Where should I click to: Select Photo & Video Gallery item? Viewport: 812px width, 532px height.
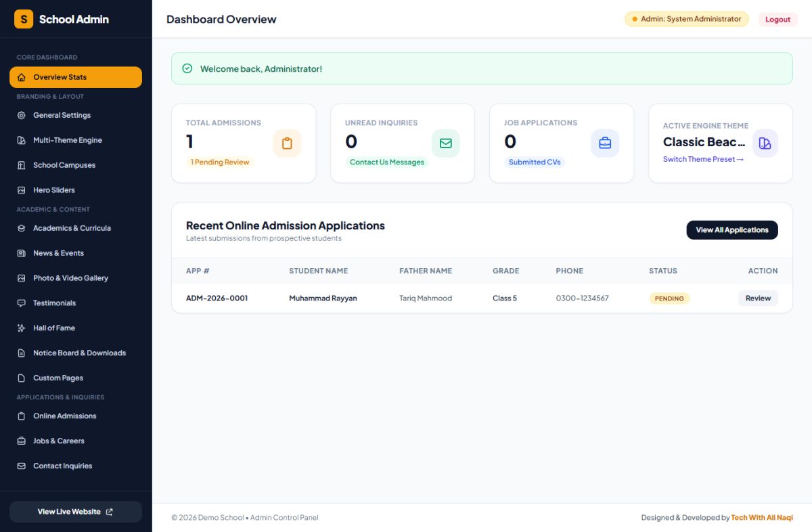point(76,278)
